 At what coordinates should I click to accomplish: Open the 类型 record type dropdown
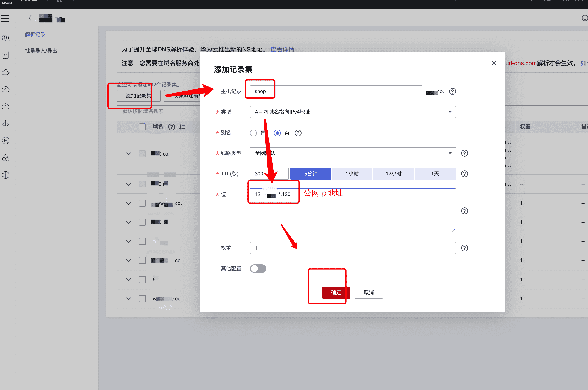[x=353, y=112]
